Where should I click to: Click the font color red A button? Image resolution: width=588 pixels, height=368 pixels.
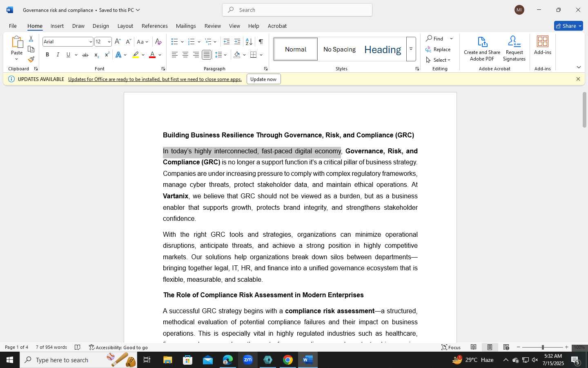(x=152, y=55)
